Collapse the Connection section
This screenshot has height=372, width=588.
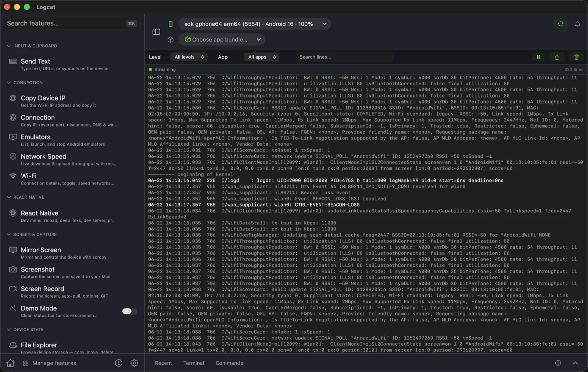pyautogui.click(x=25, y=83)
